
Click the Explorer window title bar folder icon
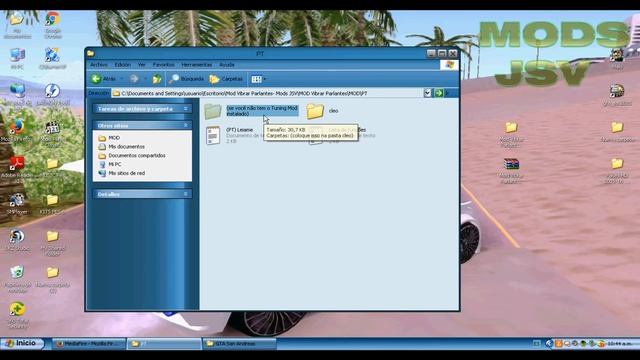pos(91,53)
